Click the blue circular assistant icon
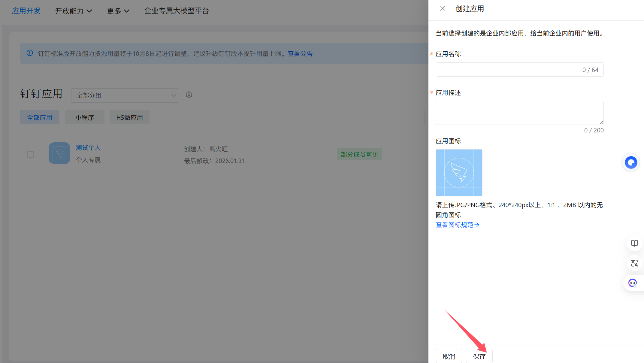644x363 pixels. pos(631,162)
